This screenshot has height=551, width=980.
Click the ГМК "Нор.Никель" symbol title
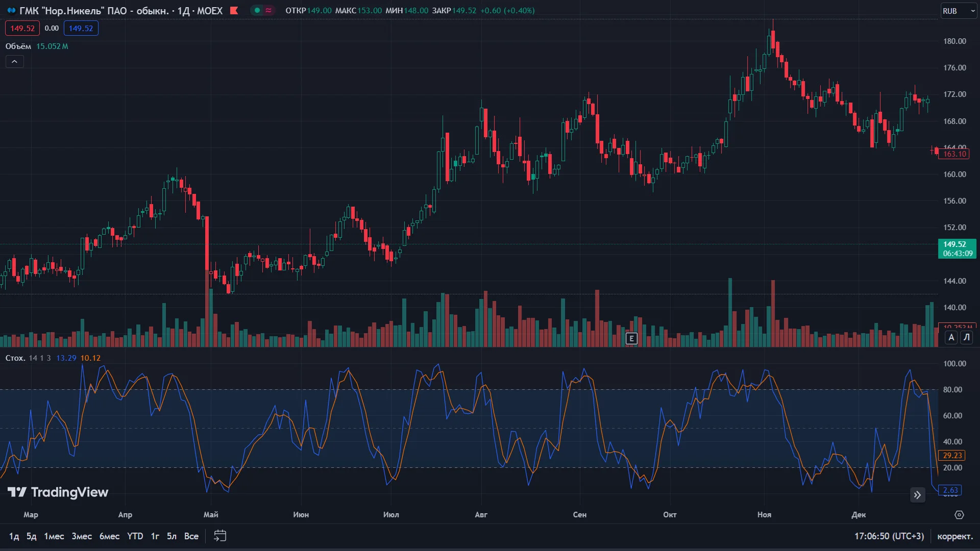click(x=94, y=11)
